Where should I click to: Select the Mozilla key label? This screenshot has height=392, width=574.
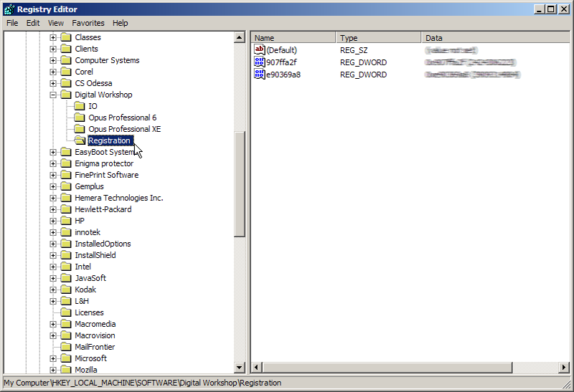(86, 370)
